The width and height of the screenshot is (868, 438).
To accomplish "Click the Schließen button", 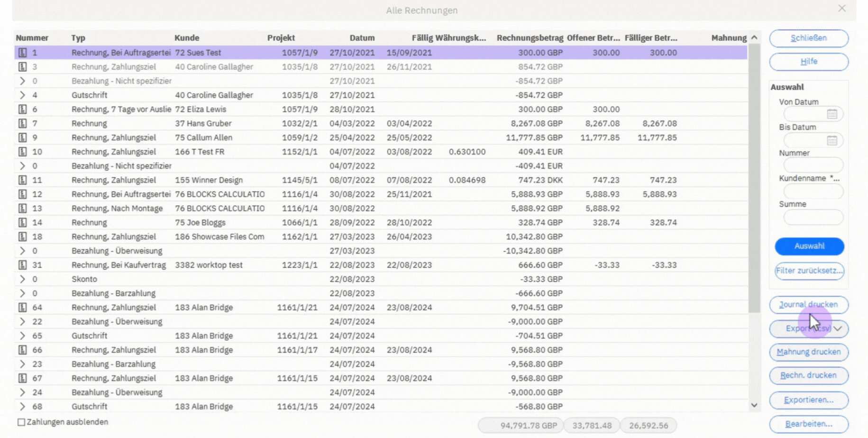I will click(x=808, y=38).
